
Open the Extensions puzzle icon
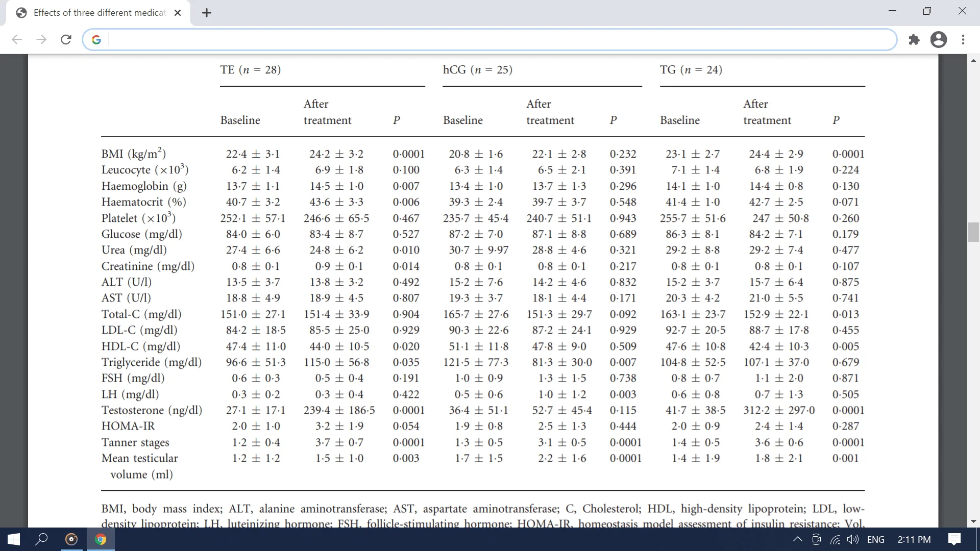[914, 40]
